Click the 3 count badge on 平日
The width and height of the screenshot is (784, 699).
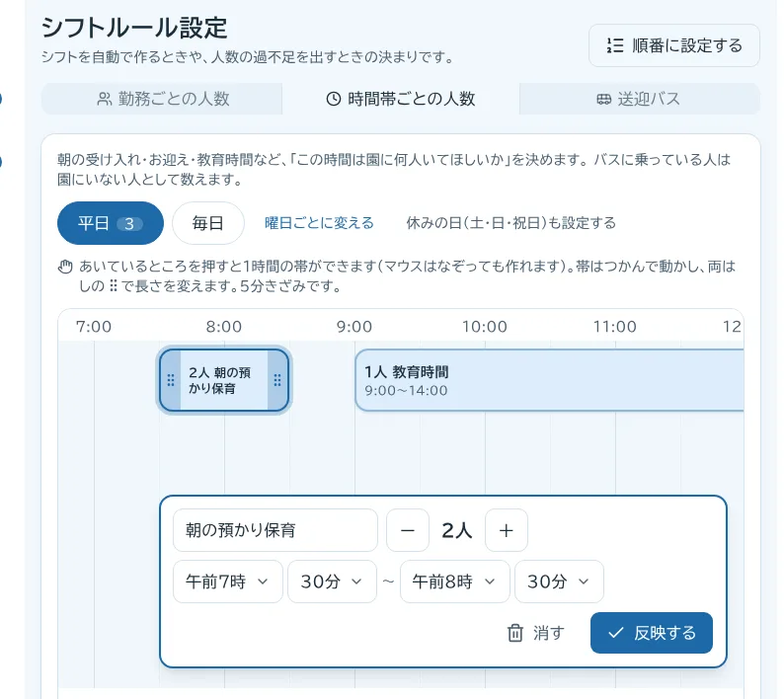129,223
